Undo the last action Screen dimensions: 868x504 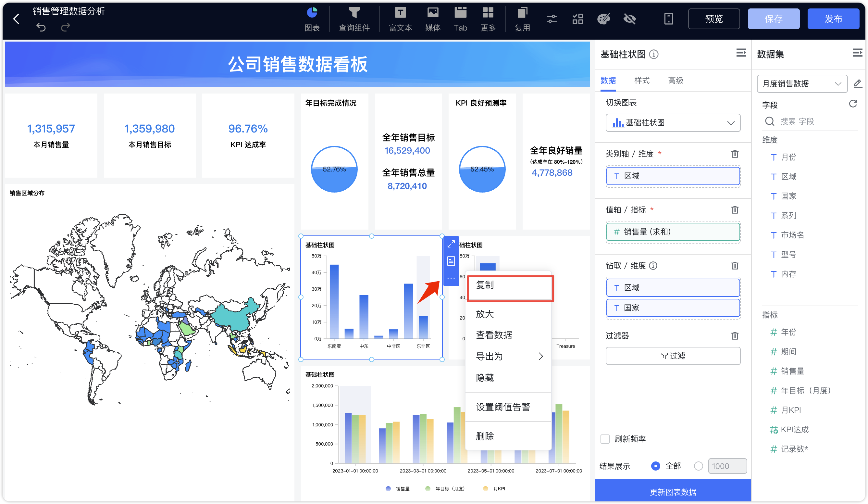[41, 27]
